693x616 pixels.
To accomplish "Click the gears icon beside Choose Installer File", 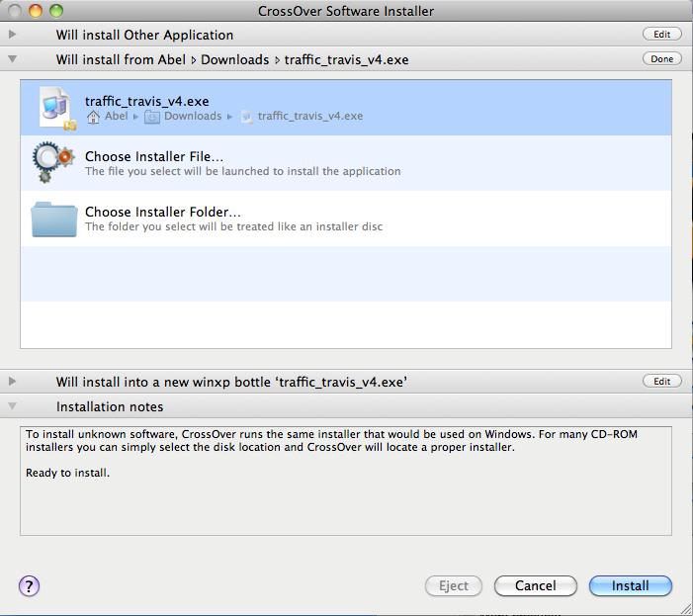I will (53, 162).
